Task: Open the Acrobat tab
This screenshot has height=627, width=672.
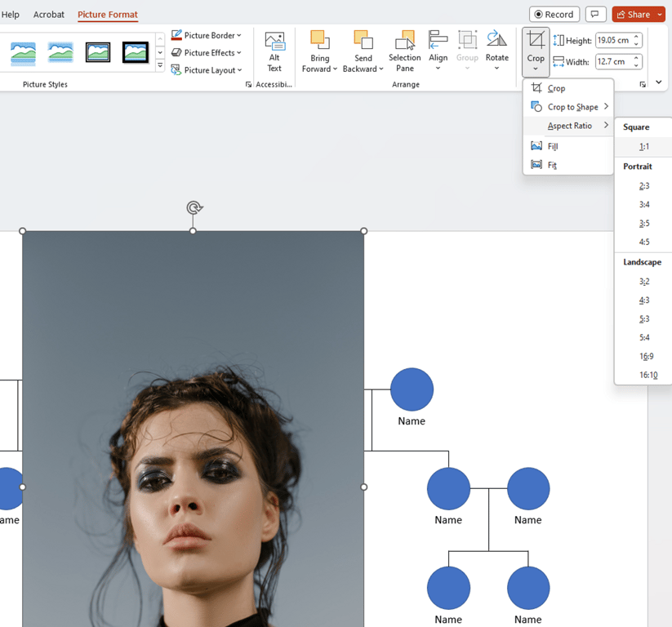Action: (49, 14)
